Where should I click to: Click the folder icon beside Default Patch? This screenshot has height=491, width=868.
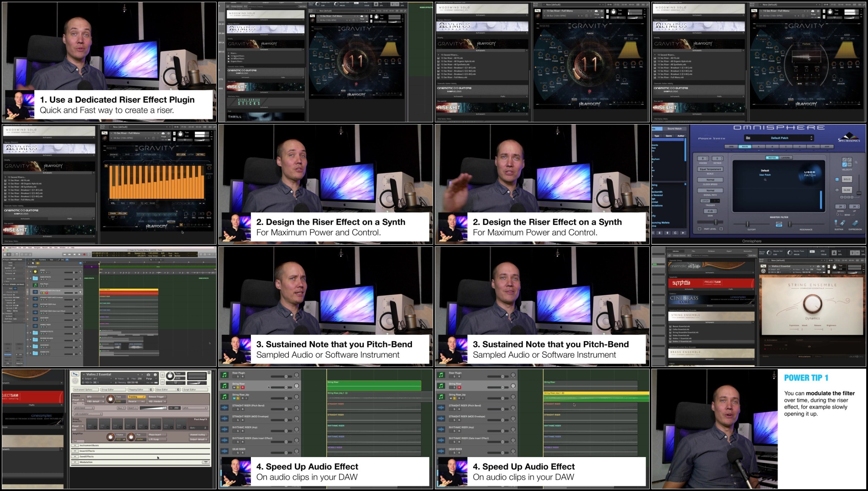(748, 138)
